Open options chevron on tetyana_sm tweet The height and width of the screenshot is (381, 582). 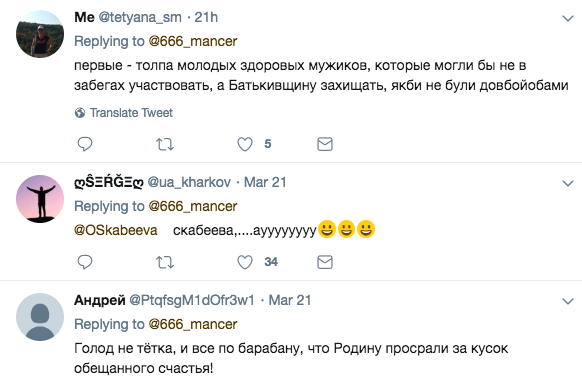568,18
